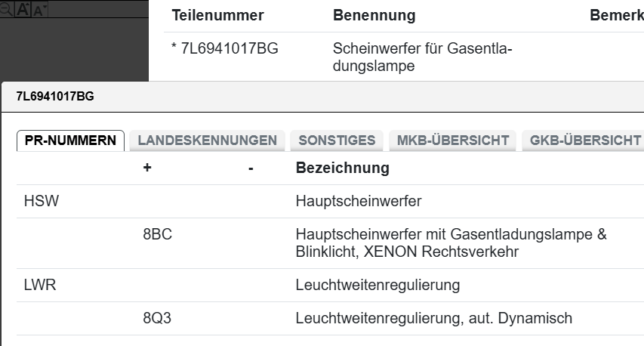The width and height of the screenshot is (644, 346).
Task: Click part number 7L6941017BG in the table
Action: point(225,49)
